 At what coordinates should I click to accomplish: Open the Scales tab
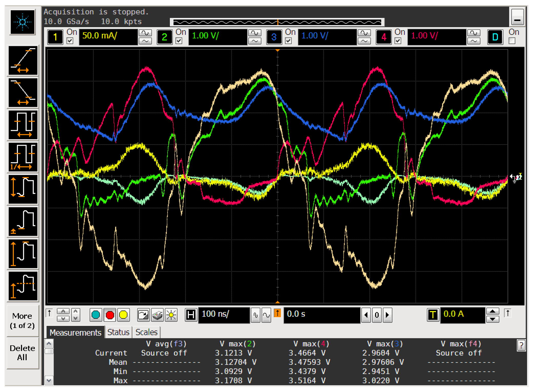146,332
